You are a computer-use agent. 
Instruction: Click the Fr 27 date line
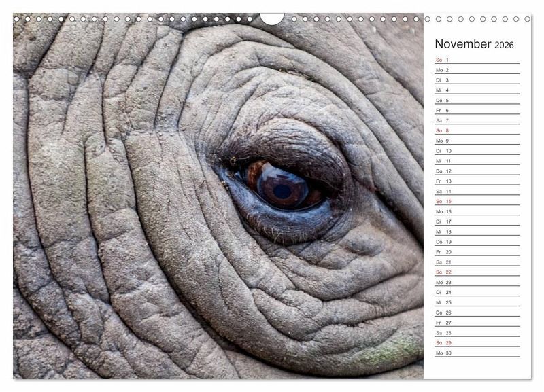pyautogui.click(x=477, y=323)
